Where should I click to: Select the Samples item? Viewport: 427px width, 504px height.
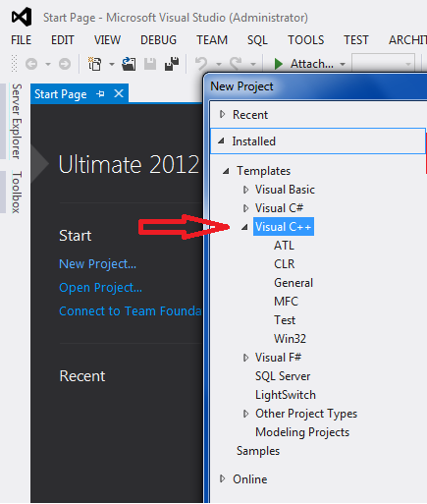coord(258,451)
